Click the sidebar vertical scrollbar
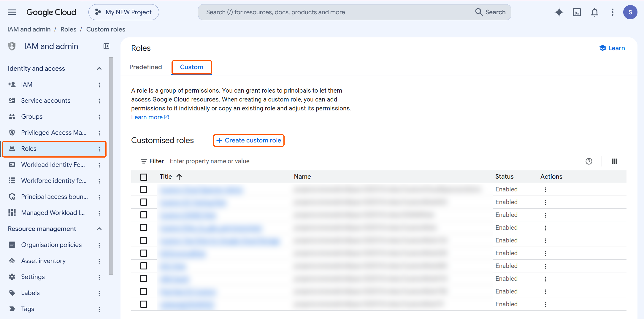The width and height of the screenshot is (644, 319). [x=111, y=166]
